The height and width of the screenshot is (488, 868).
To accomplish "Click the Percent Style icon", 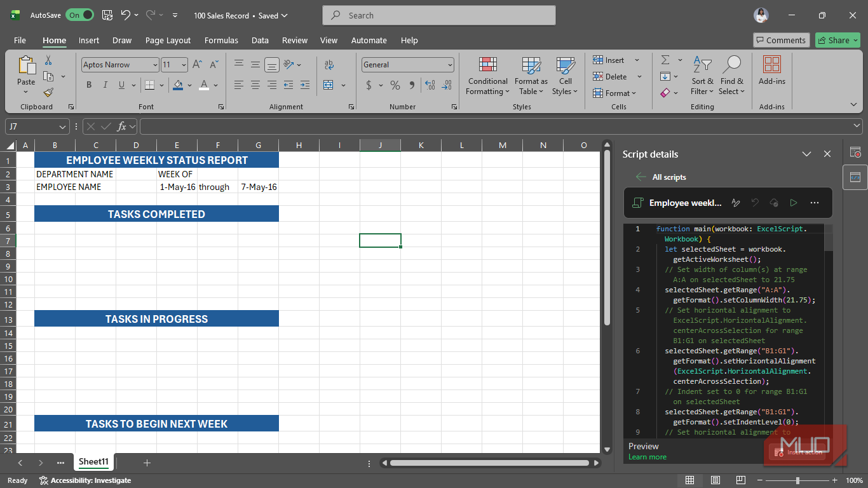I will coord(395,85).
